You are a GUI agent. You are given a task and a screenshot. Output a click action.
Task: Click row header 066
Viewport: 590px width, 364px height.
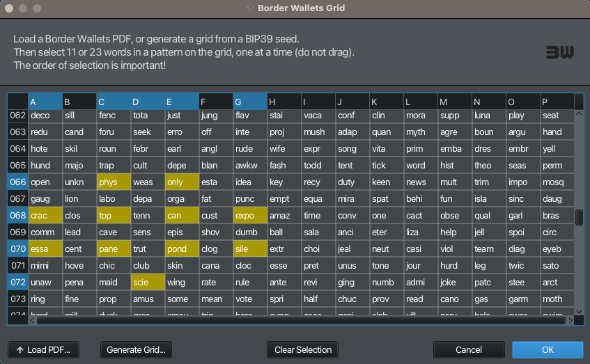(x=17, y=182)
